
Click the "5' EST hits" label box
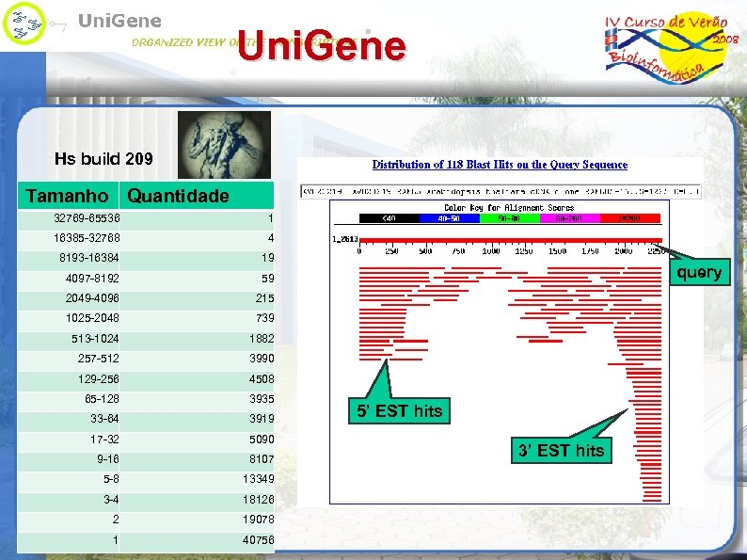click(x=399, y=410)
